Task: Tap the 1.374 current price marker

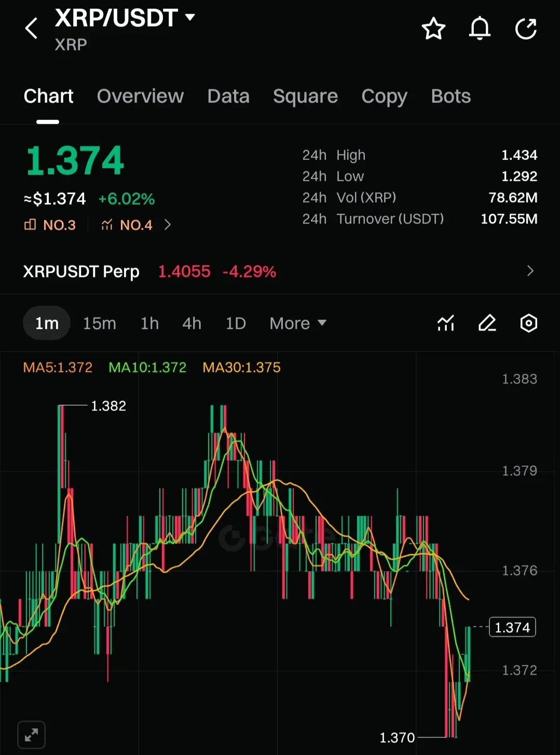Action: pyautogui.click(x=512, y=627)
